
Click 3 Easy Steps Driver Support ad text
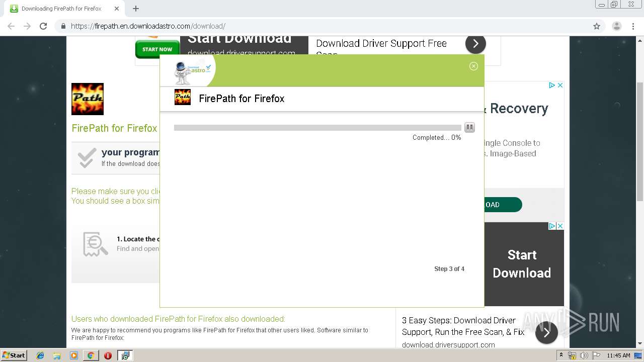(x=463, y=326)
